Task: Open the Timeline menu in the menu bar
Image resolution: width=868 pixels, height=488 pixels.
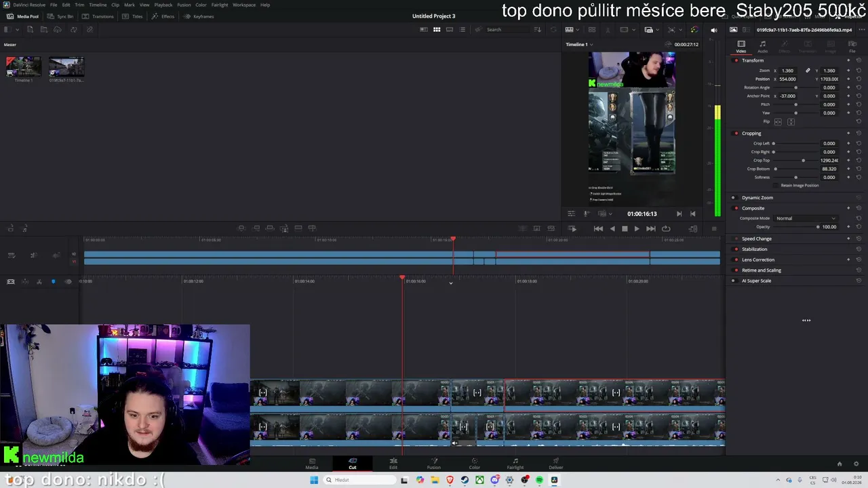Action: click(98, 5)
